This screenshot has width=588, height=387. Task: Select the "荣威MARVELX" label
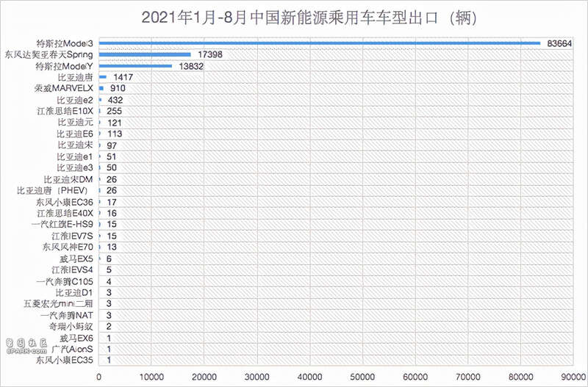click(x=64, y=88)
